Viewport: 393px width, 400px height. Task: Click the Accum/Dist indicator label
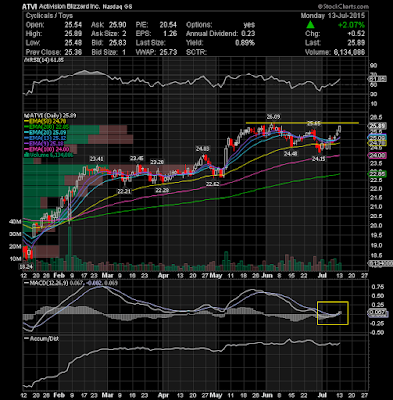(41, 338)
